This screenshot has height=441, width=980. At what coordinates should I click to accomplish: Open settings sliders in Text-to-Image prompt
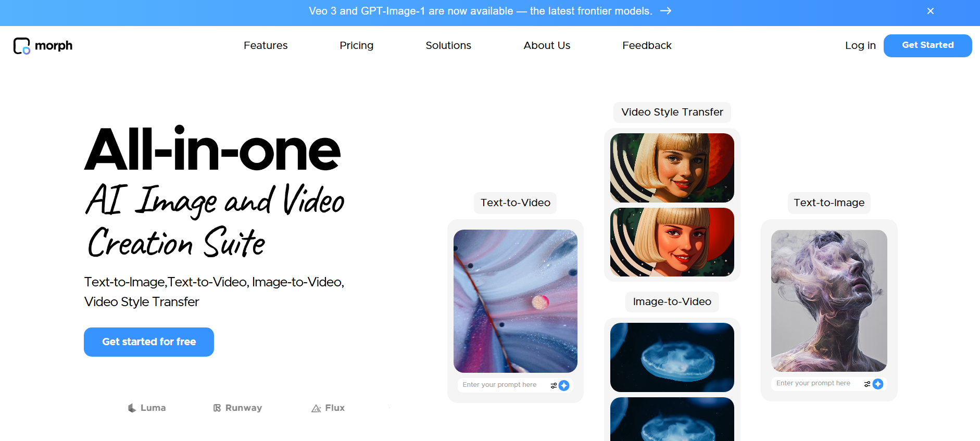point(867,384)
